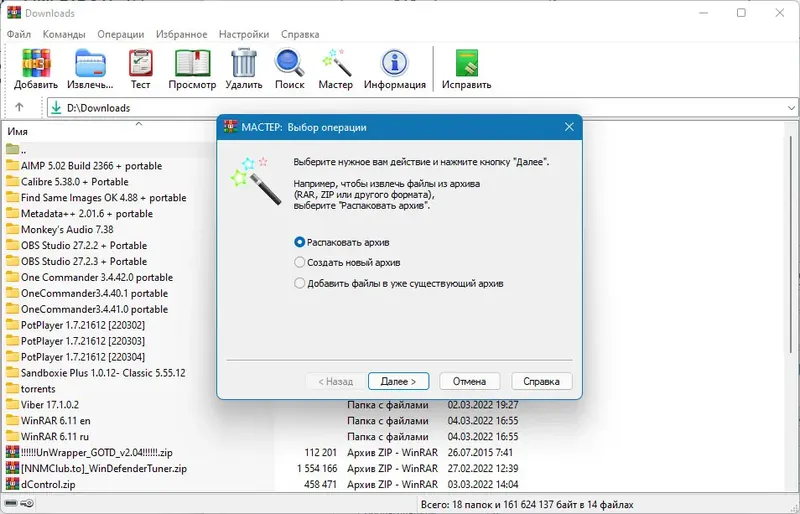Open the Справка menu in menu bar
Viewport: 800px width, 514px height.
(300, 34)
